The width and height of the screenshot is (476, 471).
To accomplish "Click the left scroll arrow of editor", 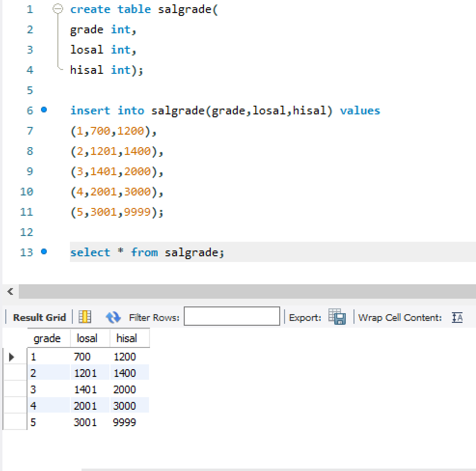I will [x=10, y=291].
